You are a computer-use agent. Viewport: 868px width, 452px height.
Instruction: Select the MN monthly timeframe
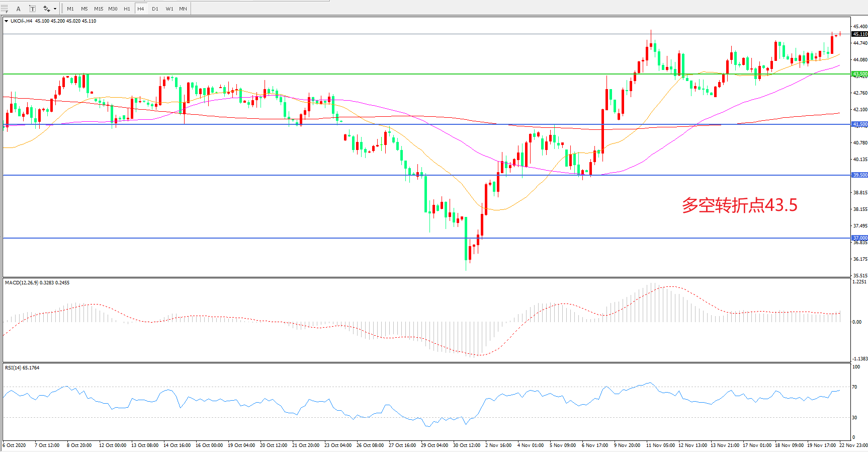[183, 9]
